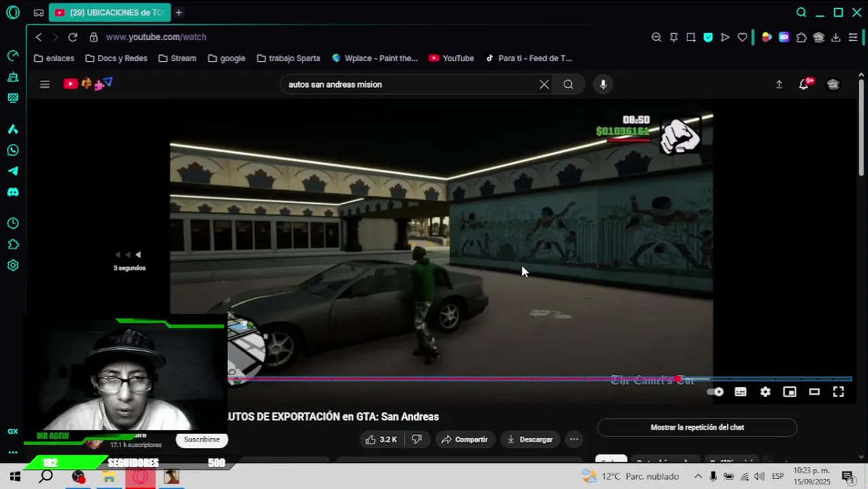This screenshot has height=489, width=868.
Task: Open the player arrow toolbar icon
Action: click(725, 37)
